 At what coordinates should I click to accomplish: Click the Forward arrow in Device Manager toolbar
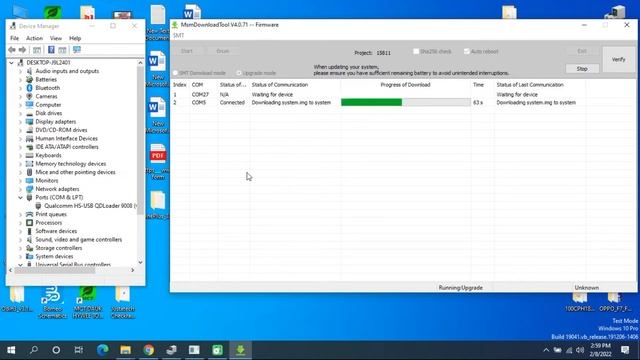pyautogui.click(x=22, y=50)
